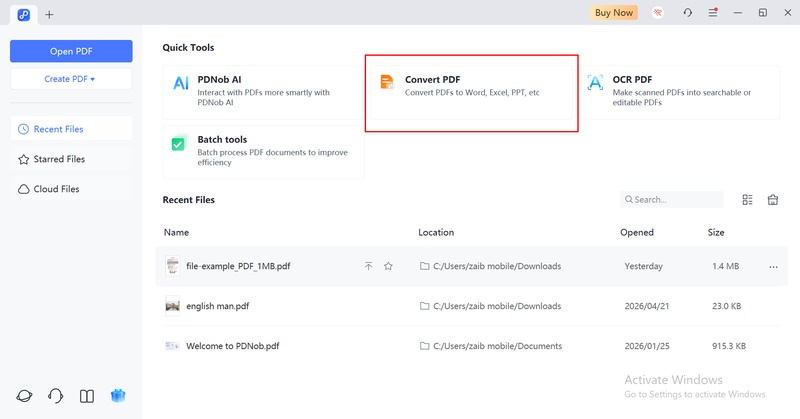Click the Name column header
This screenshot has height=419, width=800.
pyautogui.click(x=176, y=232)
